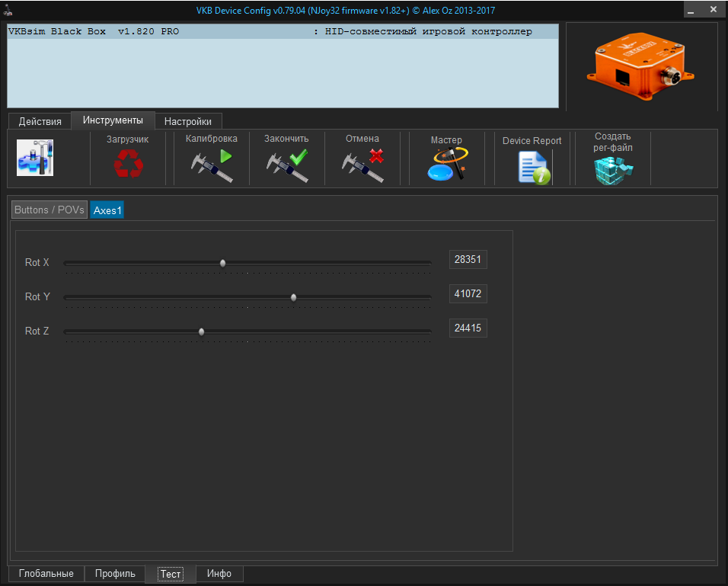
Task: Click the Мастер label text
Action: (x=446, y=140)
